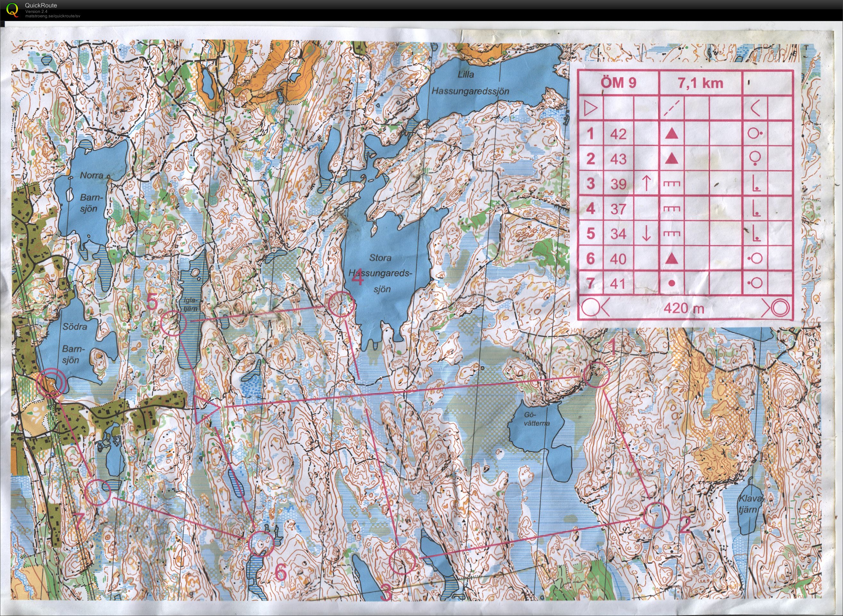This screenshot has width=843, height=616.
Task: Click the Iglatjärn lake label
Action: pos(190,304)
